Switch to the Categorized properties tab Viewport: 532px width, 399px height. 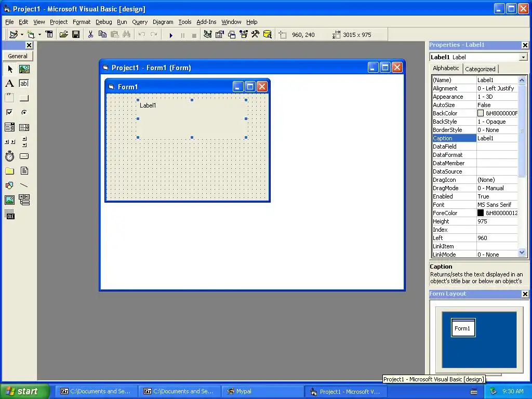click(480, 69)
